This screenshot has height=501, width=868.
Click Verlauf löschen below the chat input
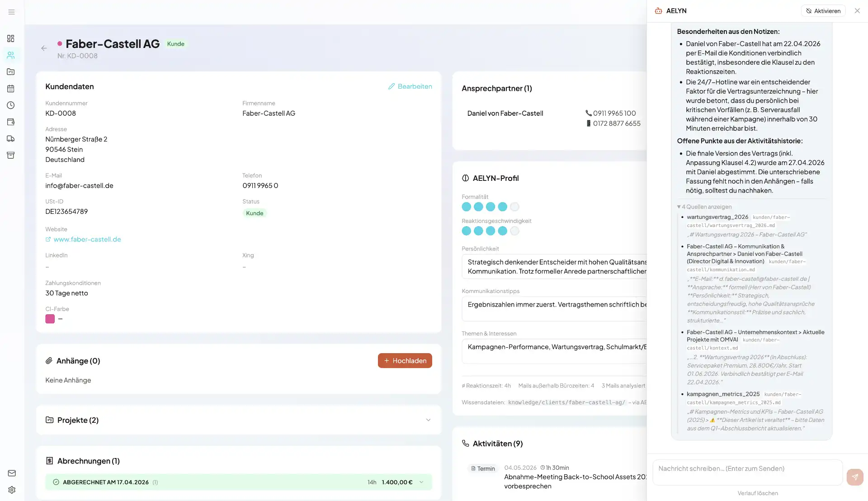pyautogui.click(x=758, y=493)
